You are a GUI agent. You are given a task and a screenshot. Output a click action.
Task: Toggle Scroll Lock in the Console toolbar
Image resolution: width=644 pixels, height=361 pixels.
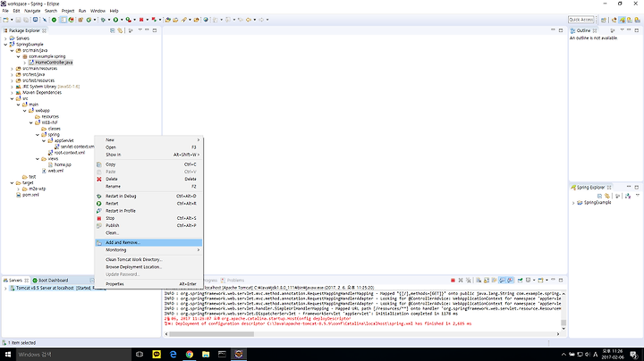pos(487,281)
